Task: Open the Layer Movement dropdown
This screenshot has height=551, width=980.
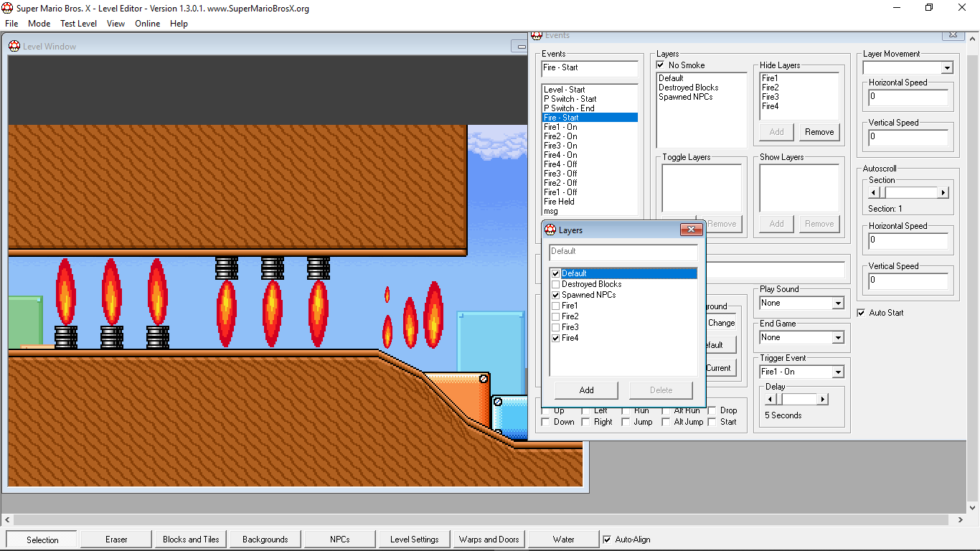Action: click(947, 68)
